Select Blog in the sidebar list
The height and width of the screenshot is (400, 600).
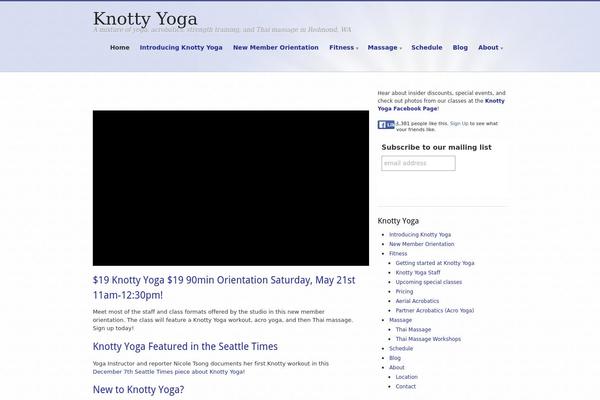point(395,358)
